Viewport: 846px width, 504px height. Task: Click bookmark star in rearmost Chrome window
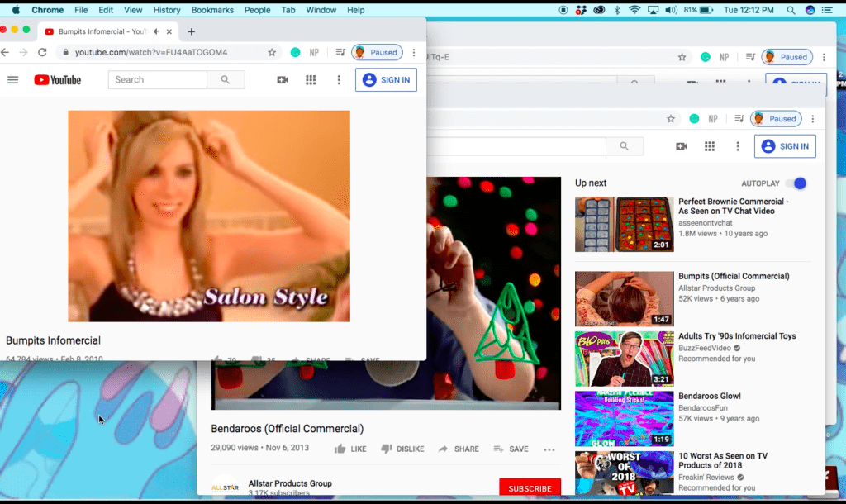point(682,57)
